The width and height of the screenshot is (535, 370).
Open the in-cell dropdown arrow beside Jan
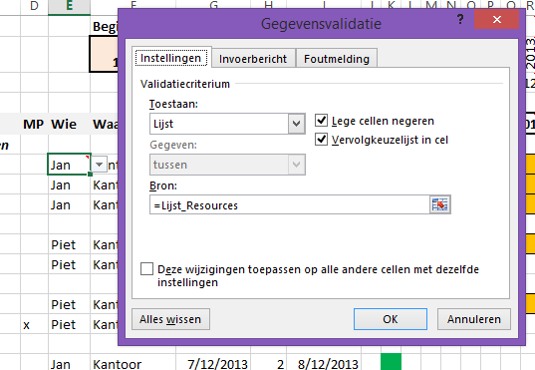99,165
